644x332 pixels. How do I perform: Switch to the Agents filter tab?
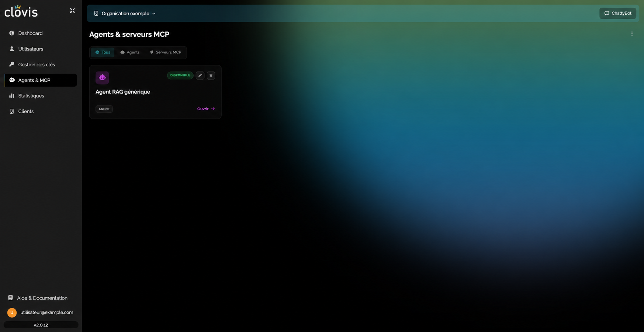(130, 52)
